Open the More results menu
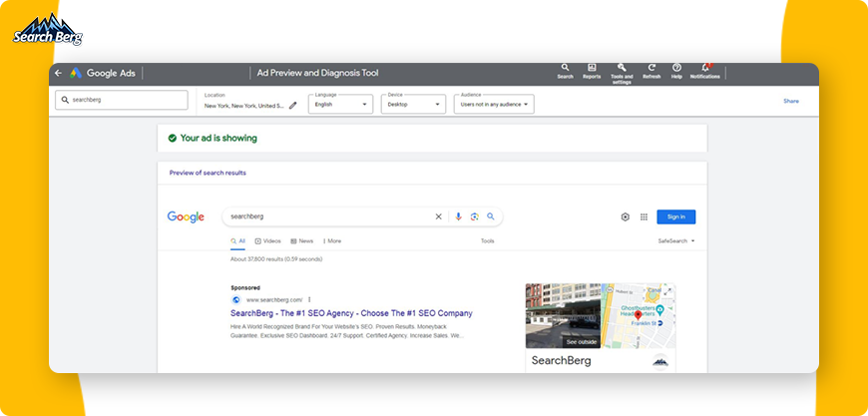 click(x=332, y=241)
